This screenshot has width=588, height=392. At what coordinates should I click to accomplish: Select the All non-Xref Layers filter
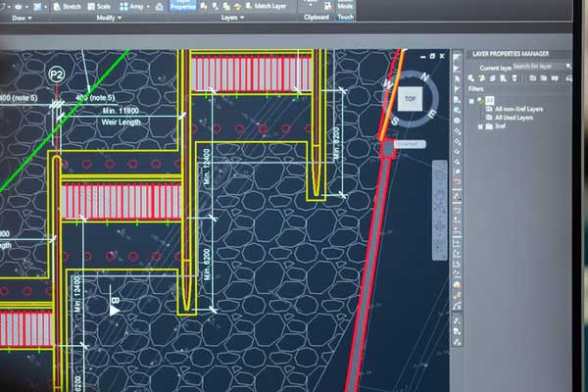tap(518, 108)
